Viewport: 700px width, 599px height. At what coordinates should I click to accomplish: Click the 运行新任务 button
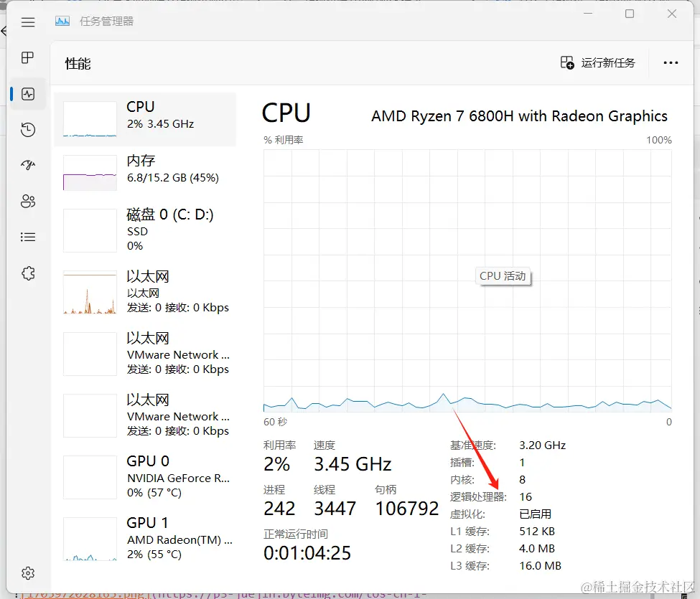(x=598, y=63)
